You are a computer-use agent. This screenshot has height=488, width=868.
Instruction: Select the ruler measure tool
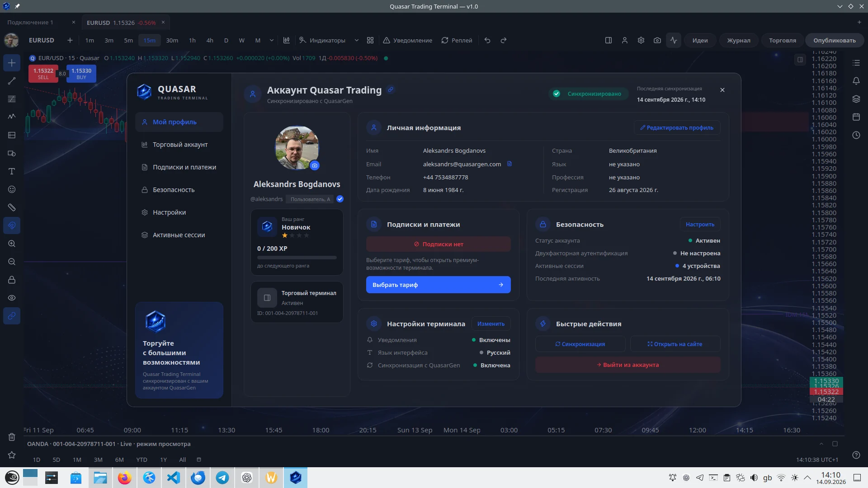point(12,207)
